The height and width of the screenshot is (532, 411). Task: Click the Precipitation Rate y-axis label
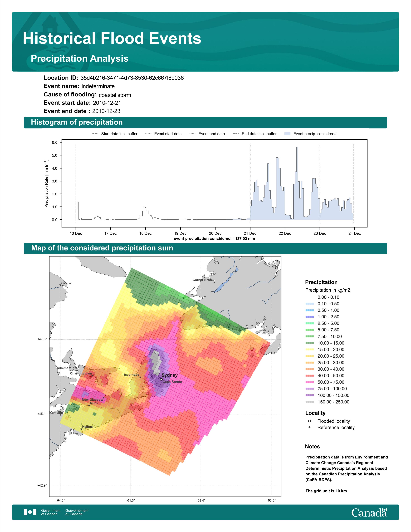tap(46, 183)
